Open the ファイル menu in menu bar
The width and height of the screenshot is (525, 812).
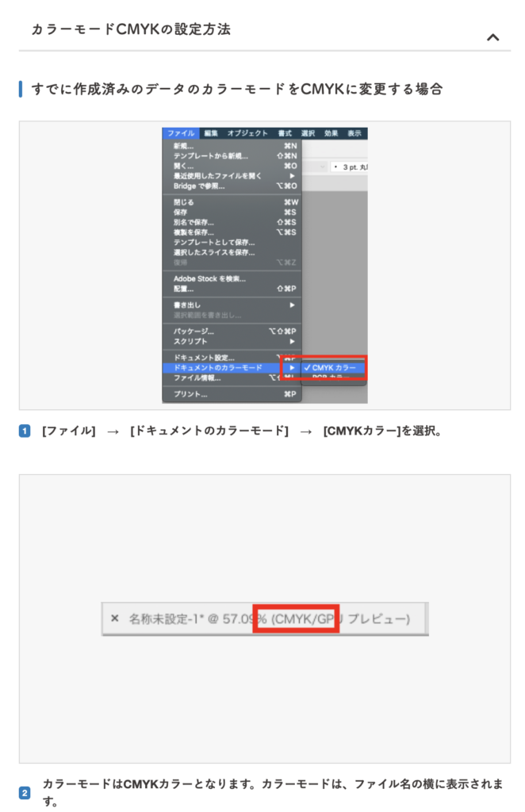click(x=180, y=134)
